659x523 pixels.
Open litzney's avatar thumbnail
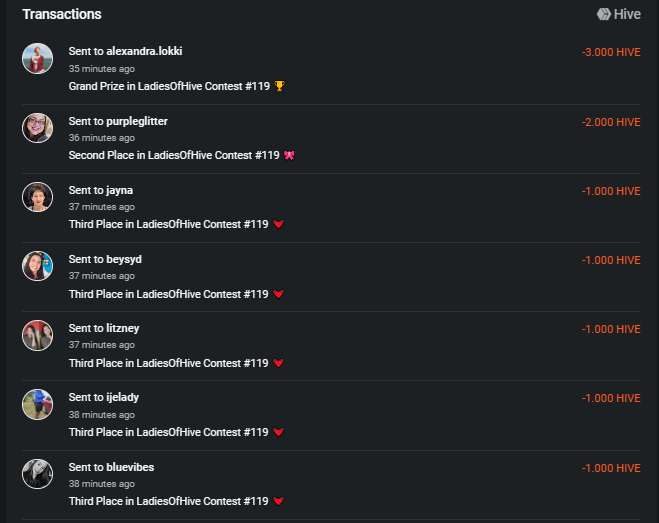(37, 335)
